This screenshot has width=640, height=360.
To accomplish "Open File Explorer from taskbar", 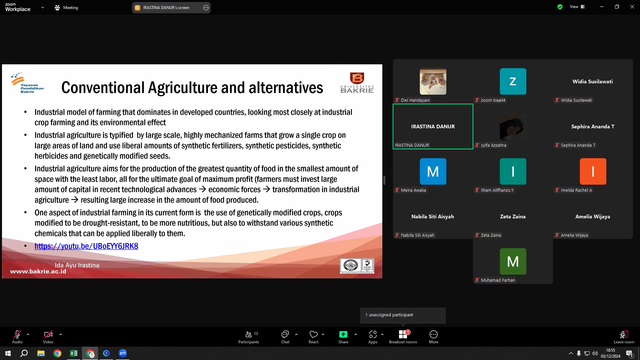I will [x=41, y=353].
